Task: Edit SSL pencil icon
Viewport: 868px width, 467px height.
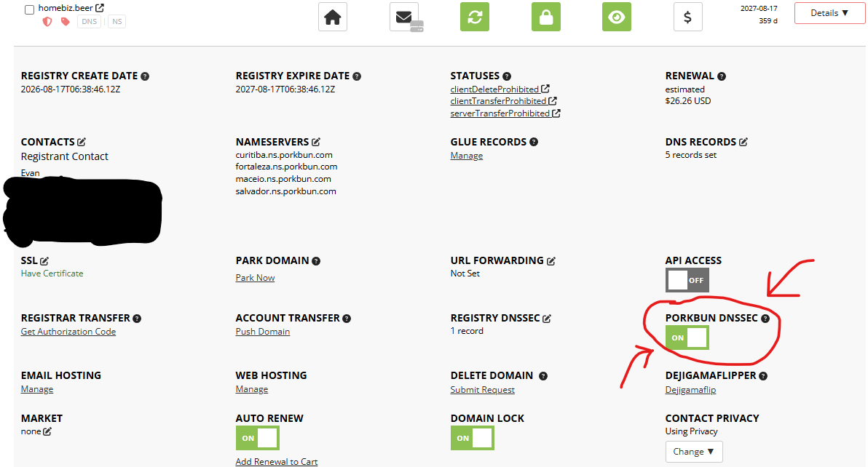Action: pos(44,261)
